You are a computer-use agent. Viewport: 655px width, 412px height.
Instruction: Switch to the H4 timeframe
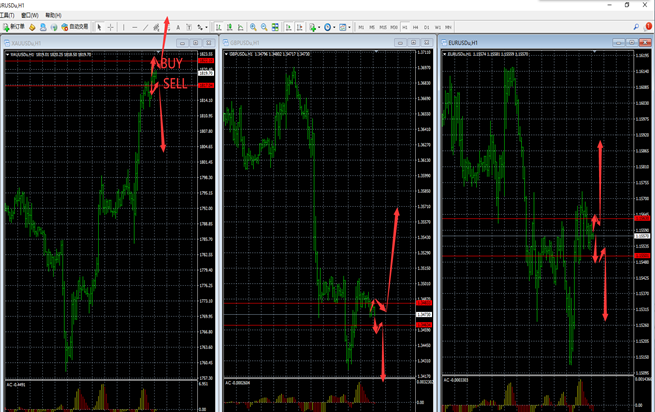click(x=416, y=27)
